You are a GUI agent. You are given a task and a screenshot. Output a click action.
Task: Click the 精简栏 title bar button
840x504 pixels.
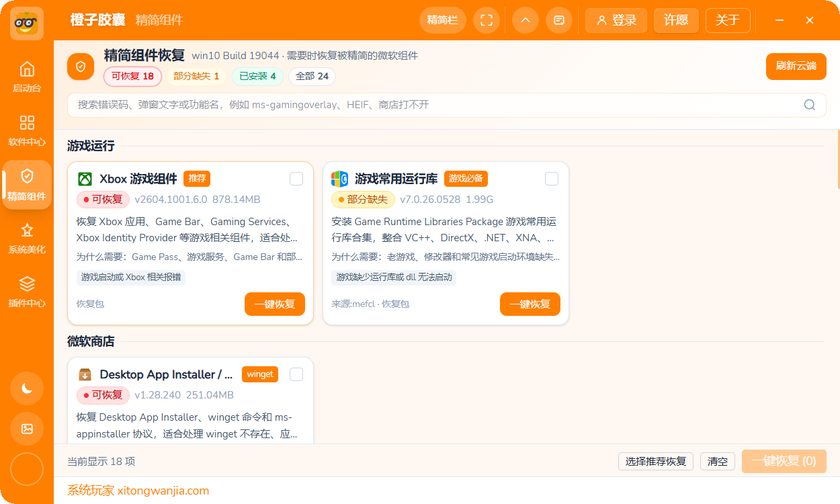pyautogui.click(x=443, y=20)
